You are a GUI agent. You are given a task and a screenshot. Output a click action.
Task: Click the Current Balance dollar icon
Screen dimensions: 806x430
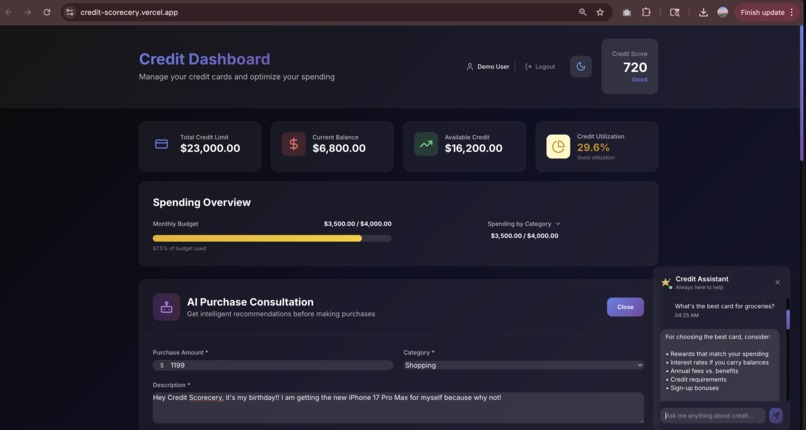tap(294, 144)
